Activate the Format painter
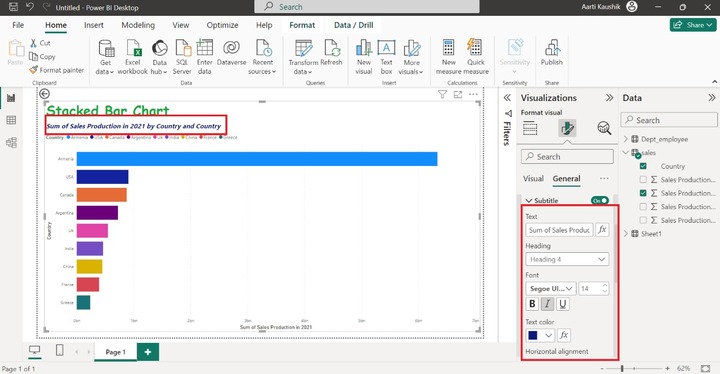 coord(56,70)
